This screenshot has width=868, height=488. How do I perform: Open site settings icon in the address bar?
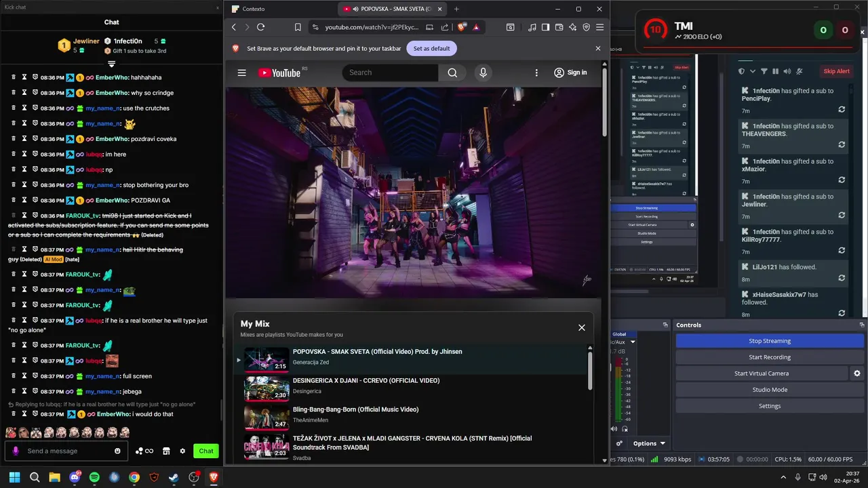[x=315, y=27]
